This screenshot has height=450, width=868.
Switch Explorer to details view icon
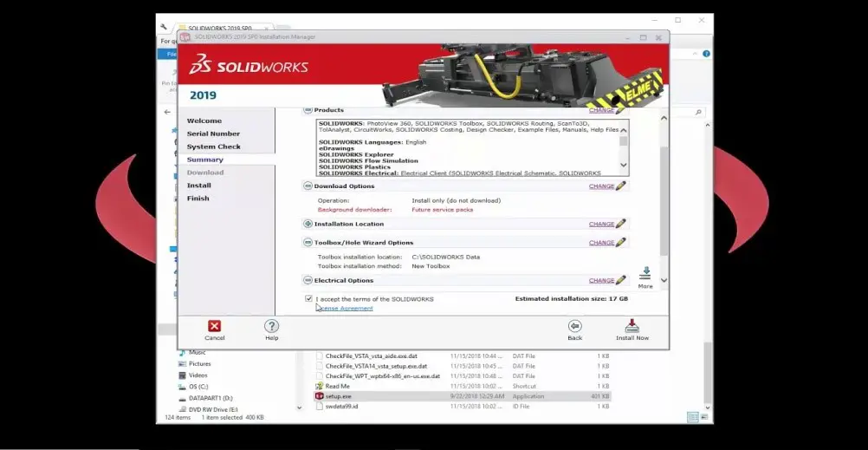pos(692,417)
